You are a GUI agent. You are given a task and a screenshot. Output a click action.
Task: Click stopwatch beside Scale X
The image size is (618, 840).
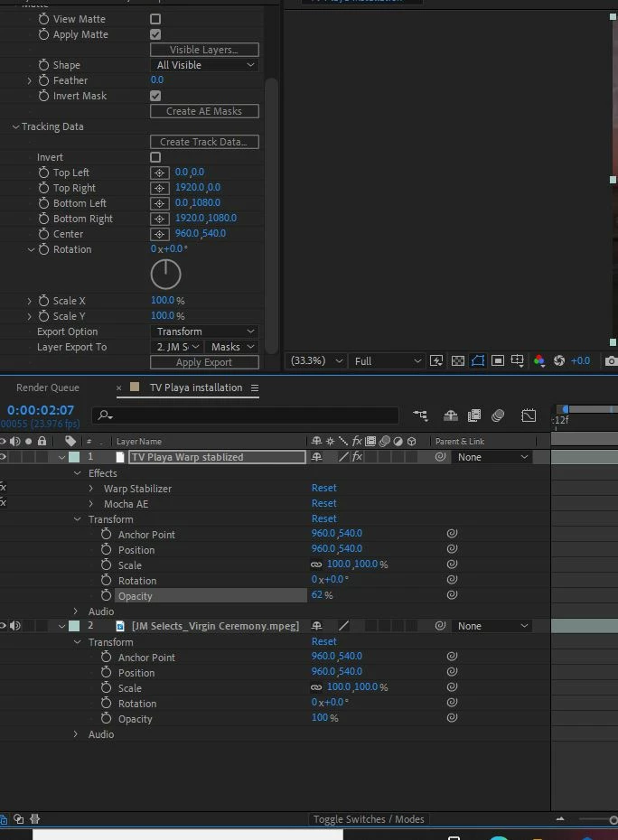(x=44, y=301)
